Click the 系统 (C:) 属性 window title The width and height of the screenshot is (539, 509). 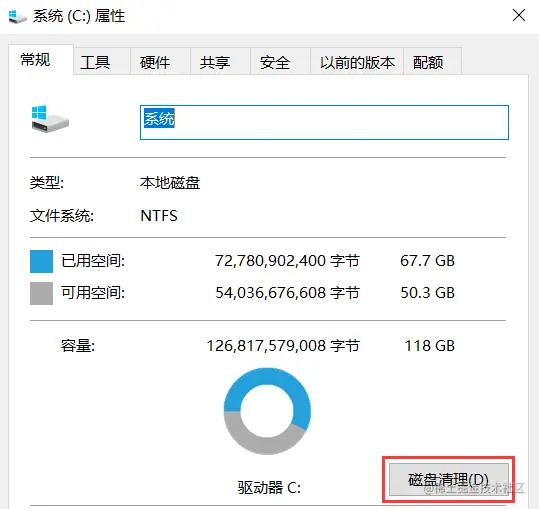coord(79,16)
